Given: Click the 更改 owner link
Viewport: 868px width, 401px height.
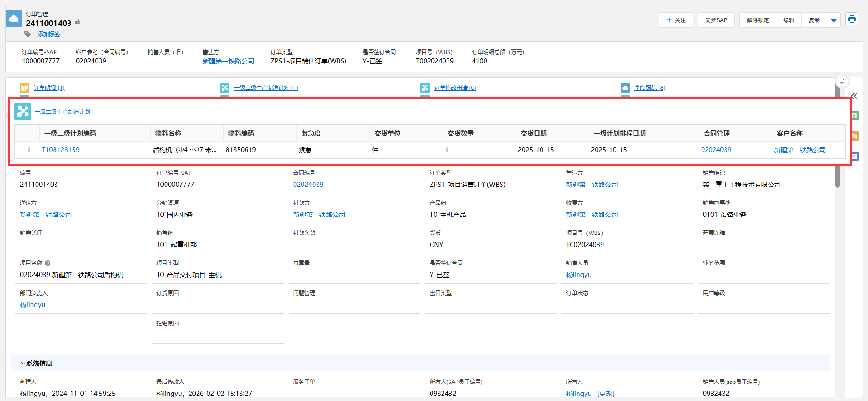Looking at the screenshot, I should (606, 394).
